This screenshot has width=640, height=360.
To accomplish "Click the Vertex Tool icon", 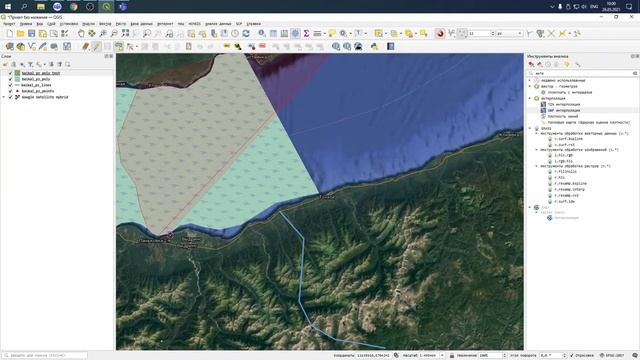I will pyautogui.click(x=130, y=47).
